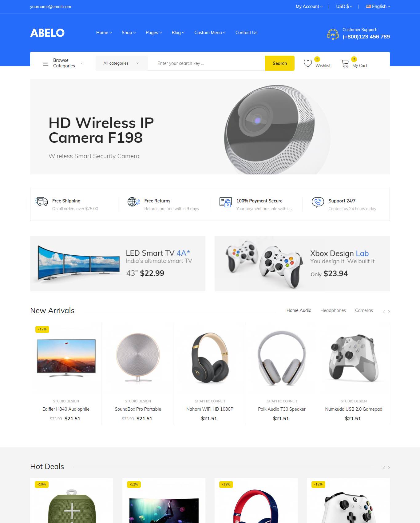Open the USD $ currency dropdown
Screen dimensions: 420x523
[344, 6]
